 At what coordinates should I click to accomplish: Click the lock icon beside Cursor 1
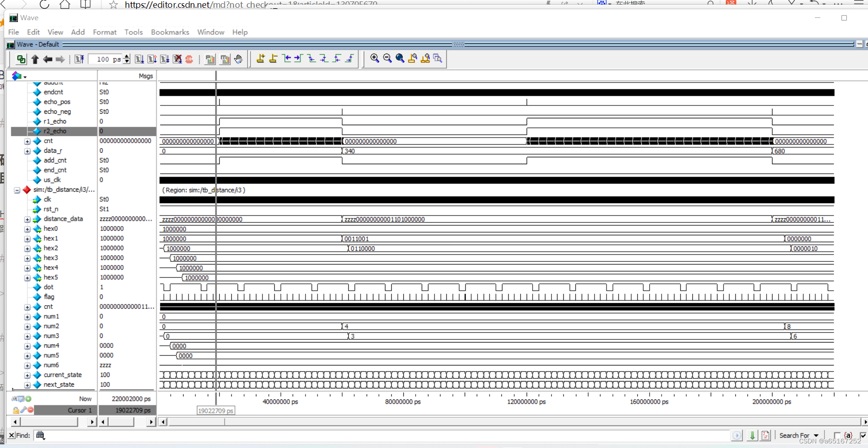(x=16, y=410)
